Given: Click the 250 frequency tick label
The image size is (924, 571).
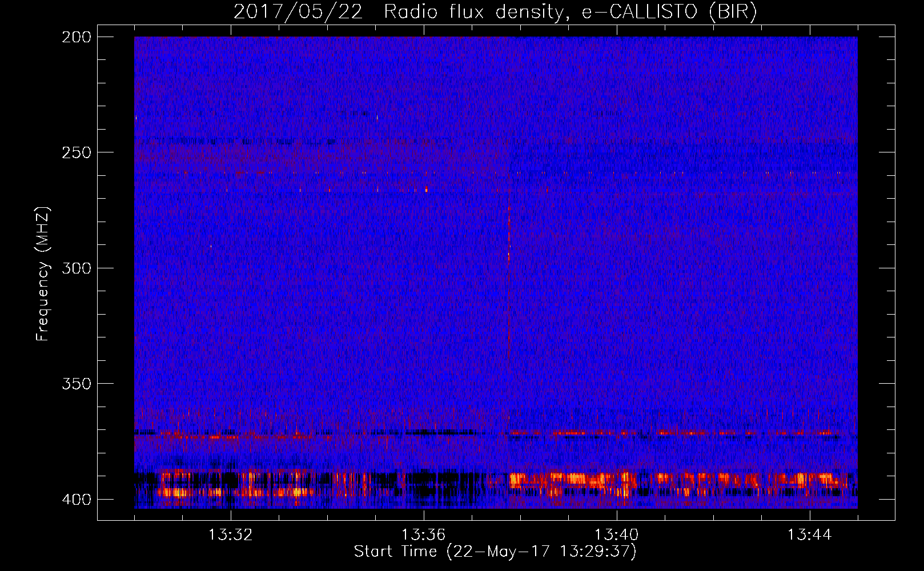Looking at the screenshot, I should click(x=76, y=152).
